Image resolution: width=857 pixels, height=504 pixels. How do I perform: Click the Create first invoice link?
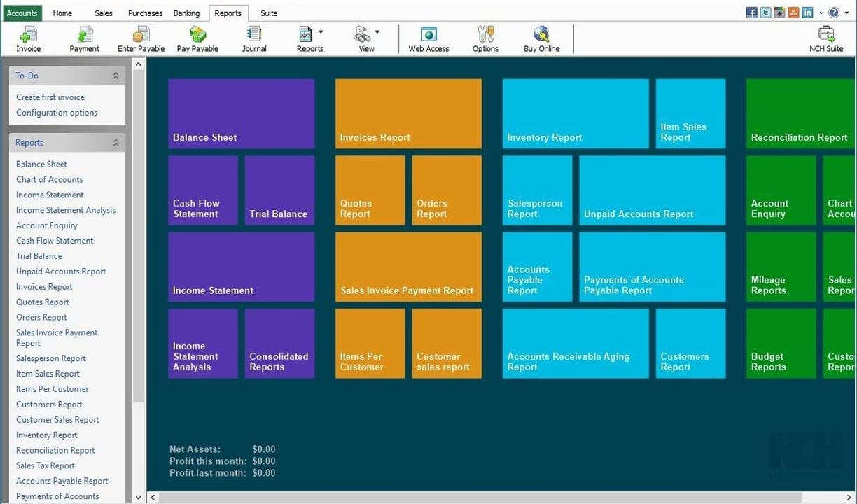tap(50, 97)
